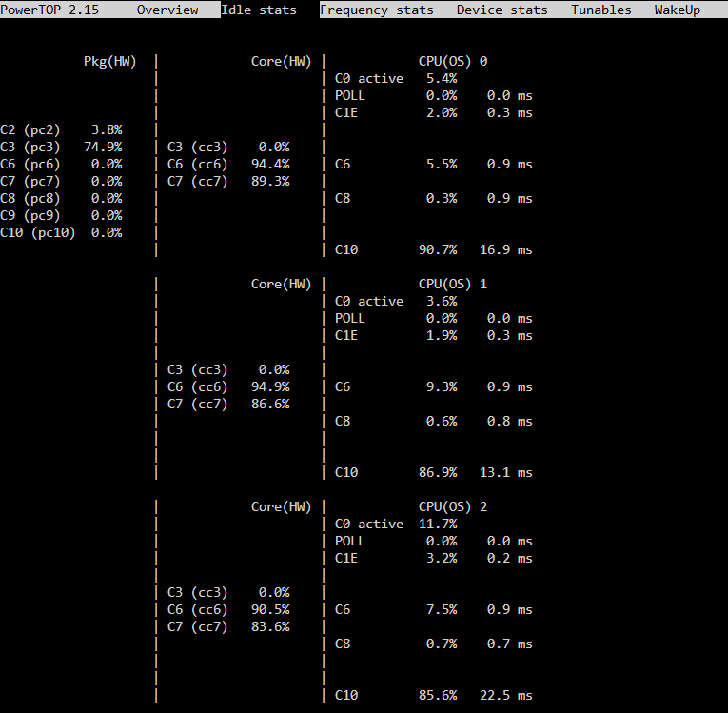Select the Idle stats tab

tap(259, 10)
